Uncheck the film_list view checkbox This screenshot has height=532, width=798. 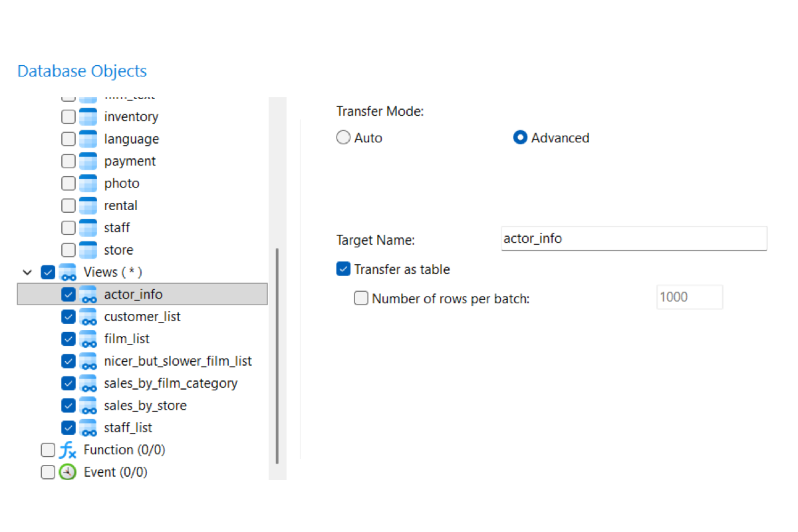68,338
